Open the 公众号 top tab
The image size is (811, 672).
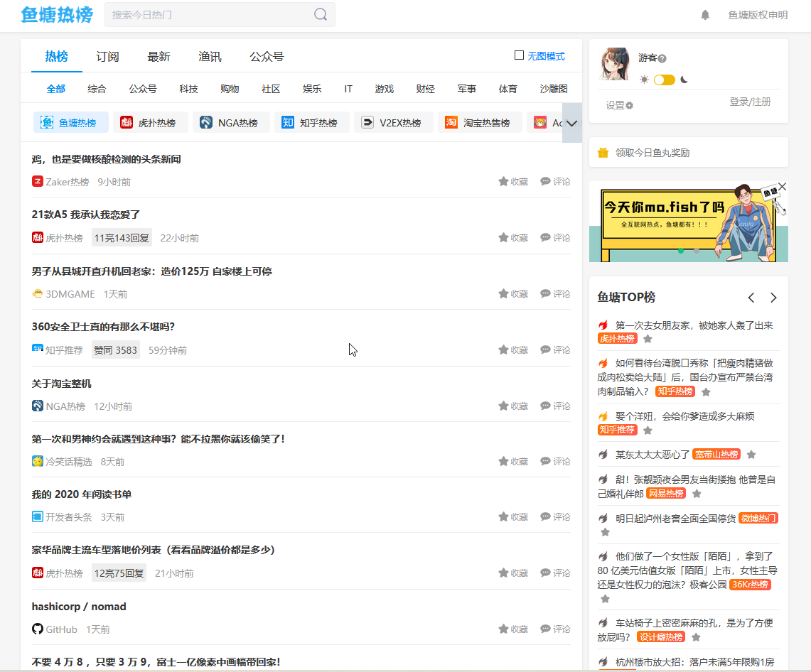(267, 56)
